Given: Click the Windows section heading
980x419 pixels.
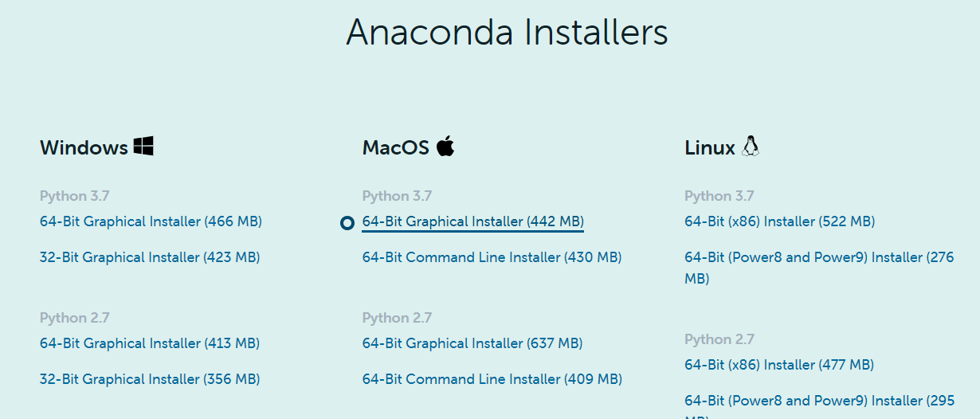Looking at the screenshot, I should tap(84, 147).
